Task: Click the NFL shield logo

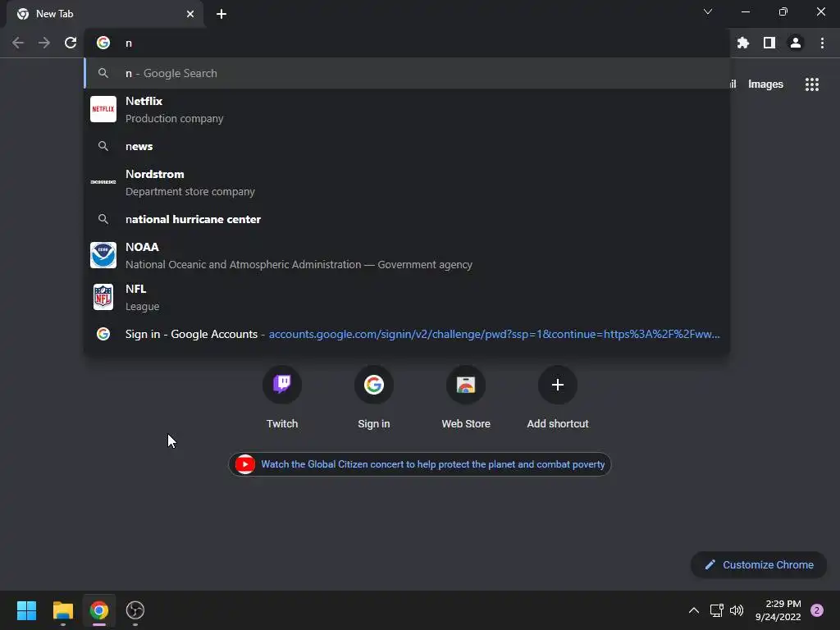Action: pyautogui.click(x=103, y=297)
